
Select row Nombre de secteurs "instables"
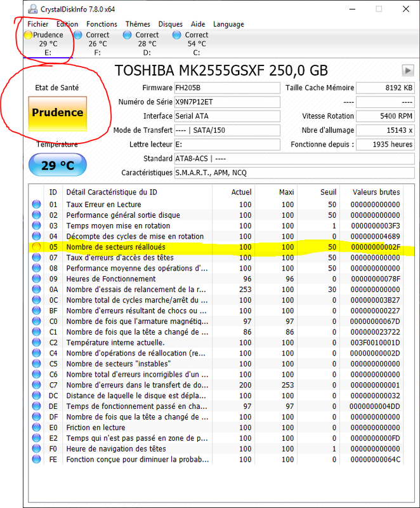point(216,363)
